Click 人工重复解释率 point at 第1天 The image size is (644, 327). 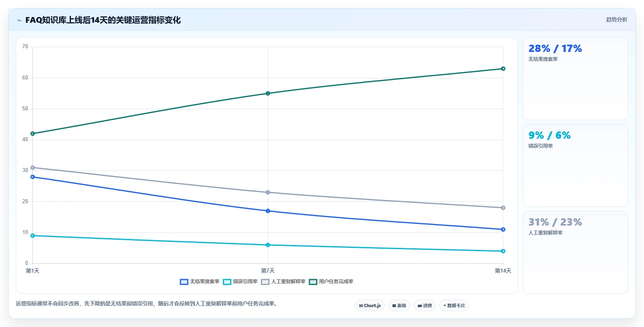pyautogui.click(x=32, y=168)
